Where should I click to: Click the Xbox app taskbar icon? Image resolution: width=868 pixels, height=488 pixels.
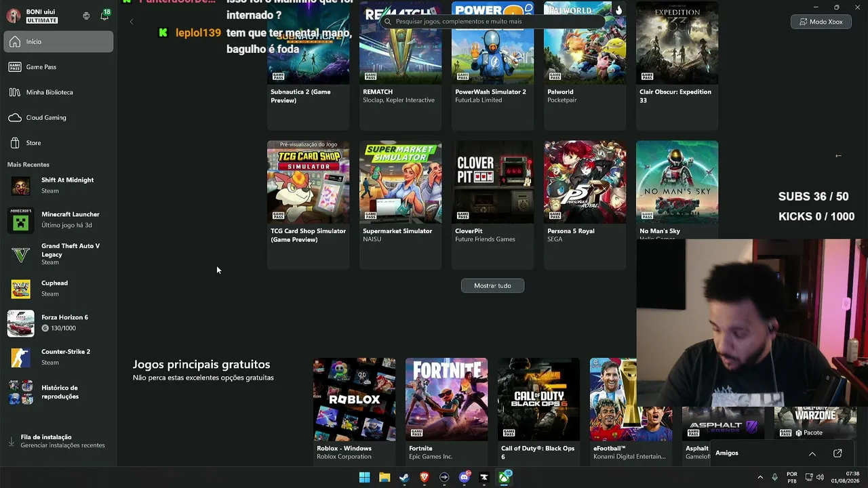click(505, 477)
